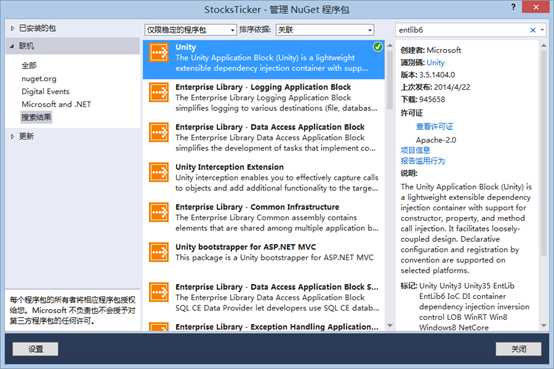Open the stable packages filter dropdown

190,30
